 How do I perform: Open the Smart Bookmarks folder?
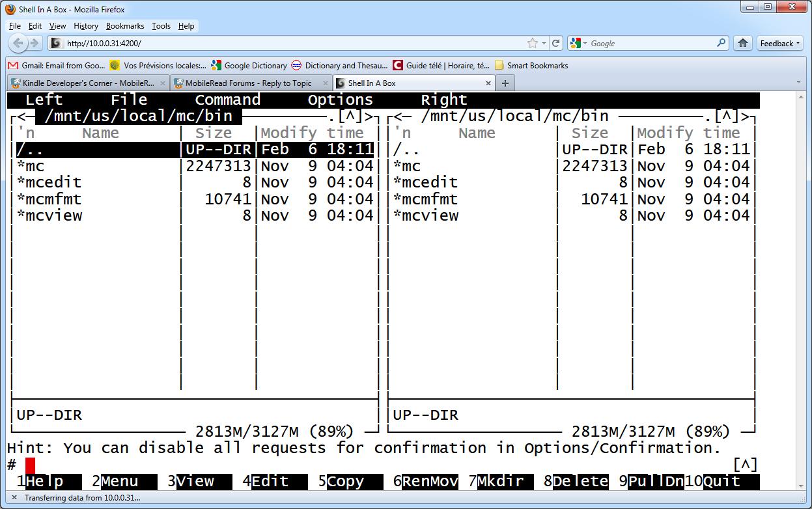[x=531, y=65]
